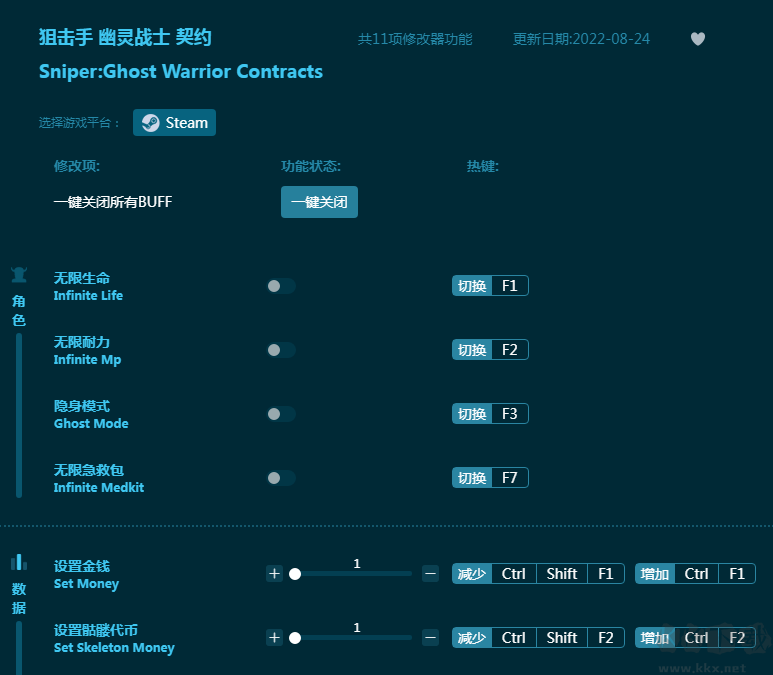Screen dimensions: 773x675
Task: Click the Set Money slider handle
Action: pyautogui.click(x=295, y=574)
